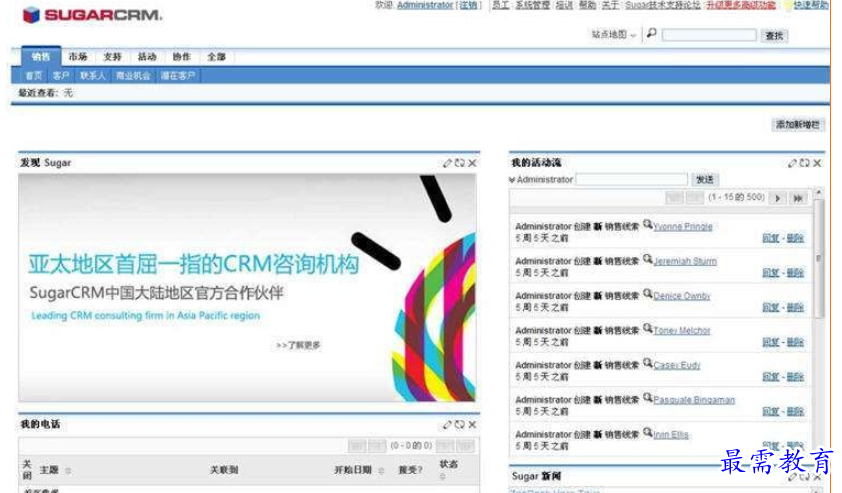Click 删除 on the Jeremiah Sturm entry
842x493 pixels.
(x=795, y=273)
